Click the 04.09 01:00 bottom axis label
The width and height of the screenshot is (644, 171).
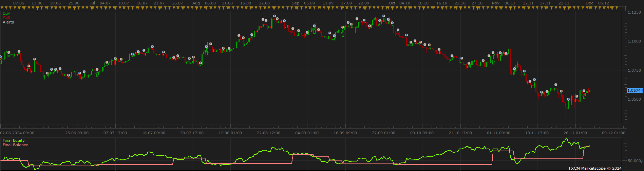point(307,133)
